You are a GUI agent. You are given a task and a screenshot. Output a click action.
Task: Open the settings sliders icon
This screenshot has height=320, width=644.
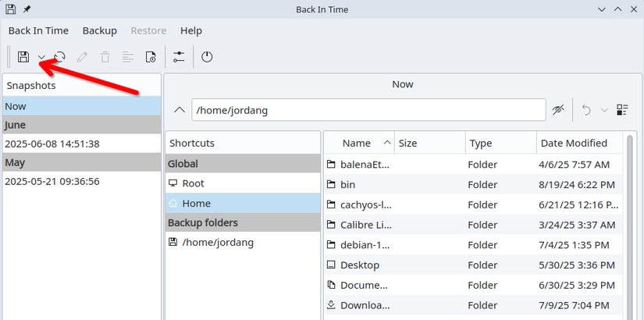(x=179, y=57)
